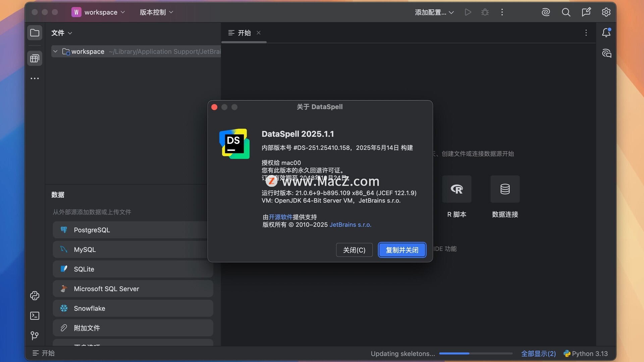Click the PostgreSQL elephant icon
The width and height of the screenshot is (644, 362).
[x=64, y=230]
